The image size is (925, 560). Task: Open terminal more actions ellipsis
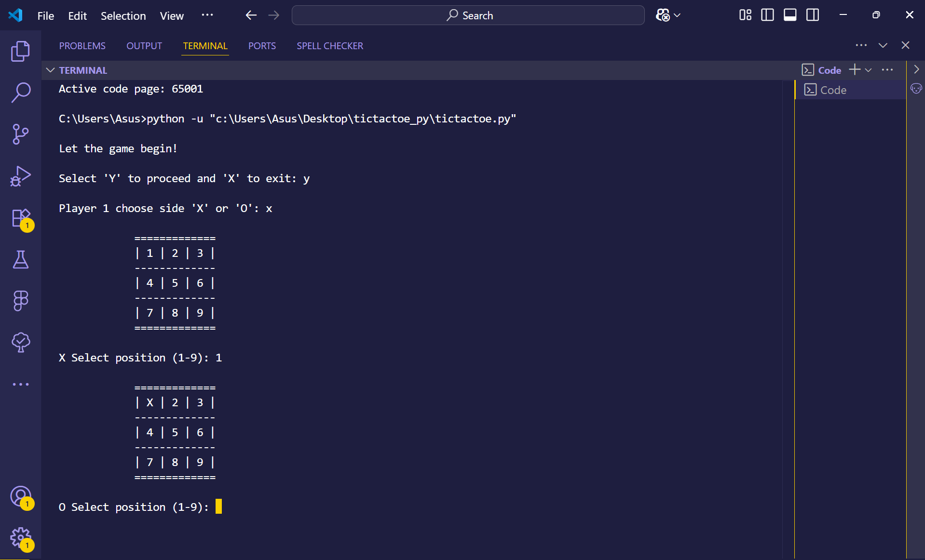(x=887, y=70)
